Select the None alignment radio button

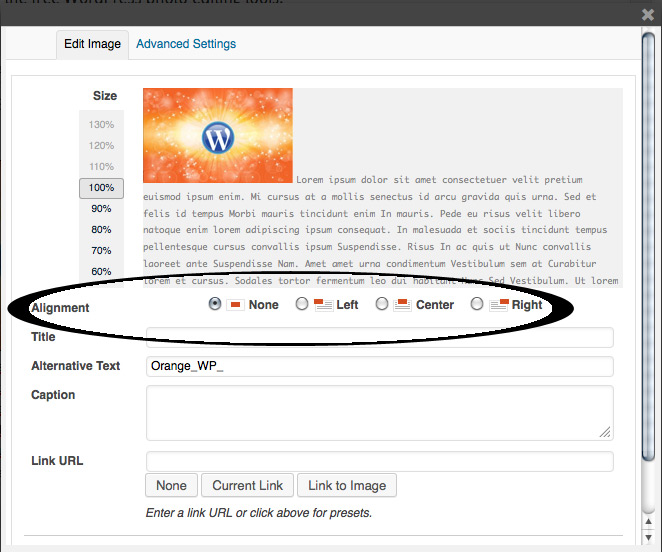pos(215,305)
